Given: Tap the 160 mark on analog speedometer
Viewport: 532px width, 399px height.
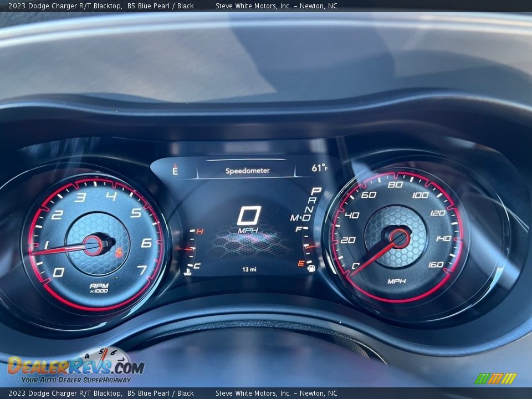Looking at the screenshot, I should pyautogui.click(x=436, y=264).
